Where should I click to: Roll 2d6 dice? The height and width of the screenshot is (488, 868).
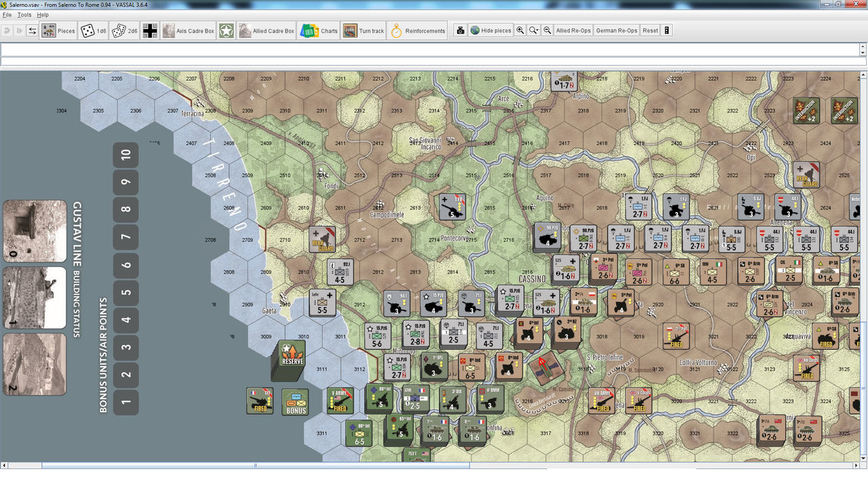click(125, 30)
